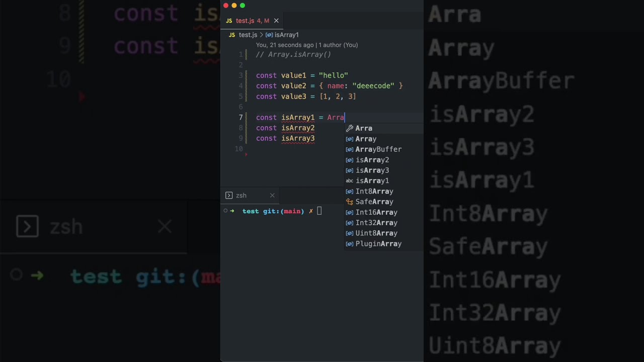Choose Int32Array from suggestions
Screen dimensions: 644x362
384,223
